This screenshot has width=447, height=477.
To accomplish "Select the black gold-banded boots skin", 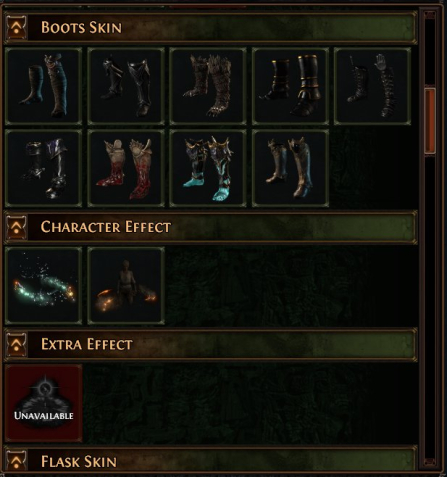I will (x=290, y=86).
